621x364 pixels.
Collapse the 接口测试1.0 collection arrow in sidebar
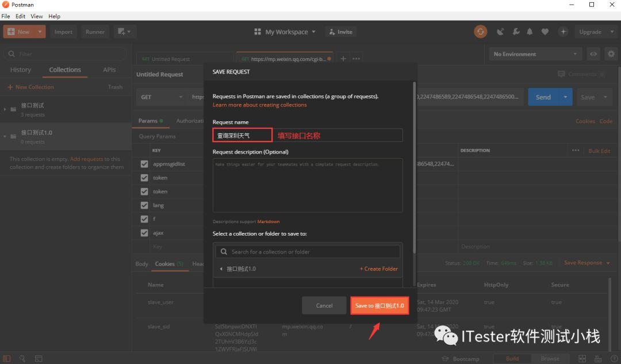coord(5,136)
